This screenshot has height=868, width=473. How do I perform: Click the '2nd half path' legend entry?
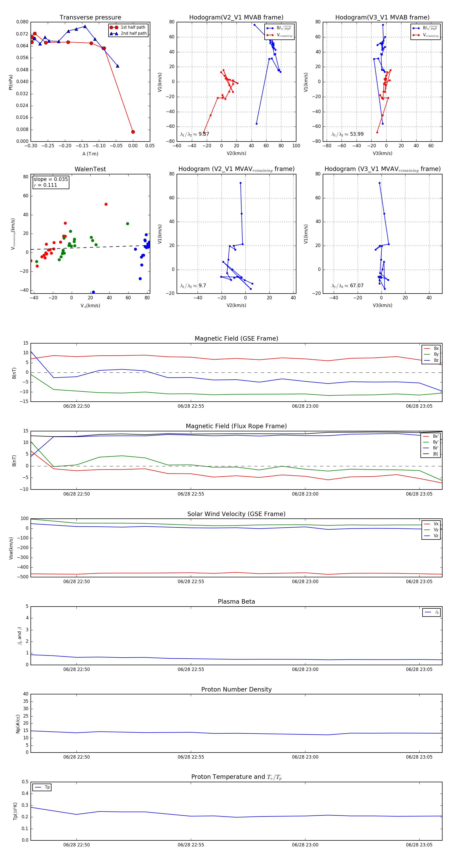point(128,33)
